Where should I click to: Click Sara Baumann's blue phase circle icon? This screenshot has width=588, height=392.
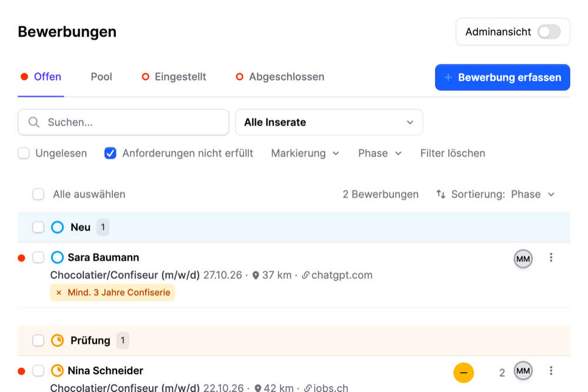pyautogui.click(x=58, y=258)
